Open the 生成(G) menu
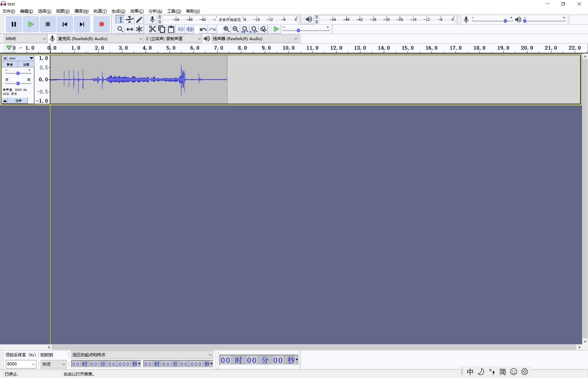This screenshot has height=378, width=588. pos(118,11)
